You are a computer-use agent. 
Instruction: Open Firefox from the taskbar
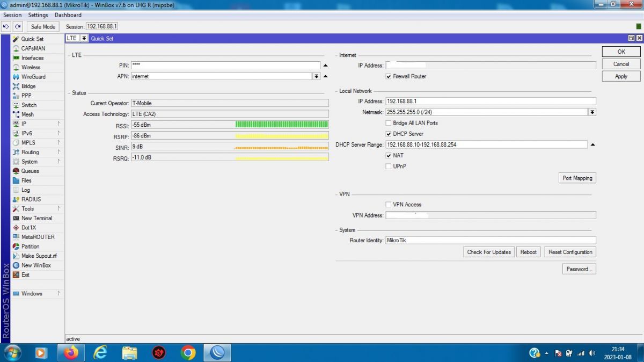point(70,352)
